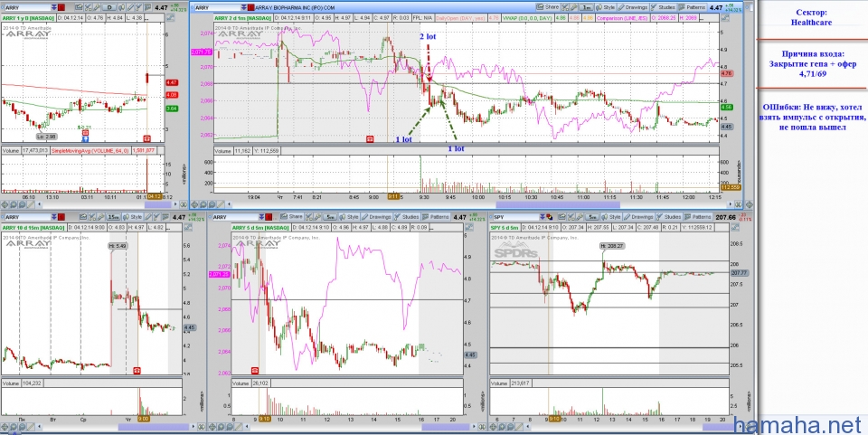Click the ARRY symbol field on the ARRY 1 y D chart
Image resolution: width=868 pixels, height=435 pixels.
point(26,8)
